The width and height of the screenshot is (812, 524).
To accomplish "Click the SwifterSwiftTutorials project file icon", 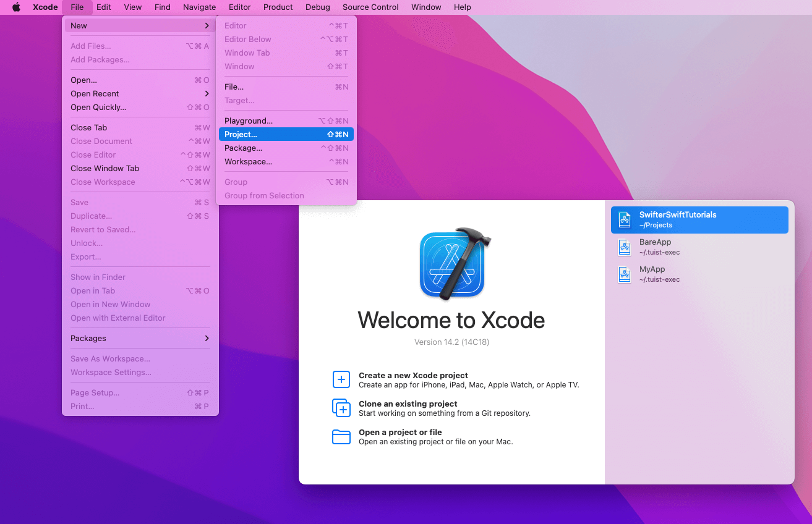I will point(625,220).
